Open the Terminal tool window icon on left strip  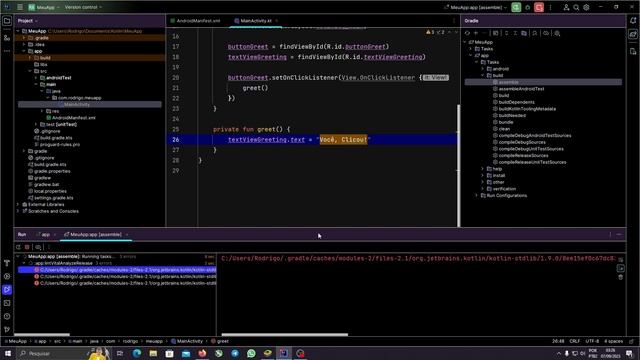tap(7, 303)
